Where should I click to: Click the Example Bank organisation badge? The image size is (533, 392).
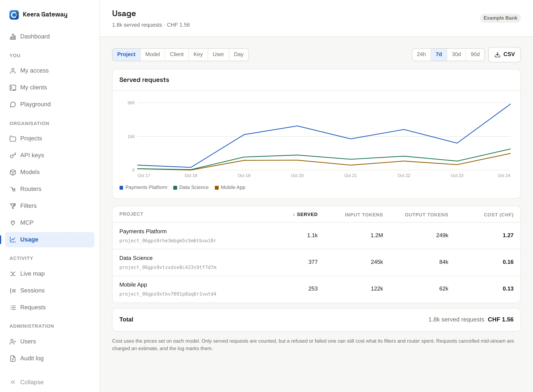pyautogui.click(x=500, y=18)
